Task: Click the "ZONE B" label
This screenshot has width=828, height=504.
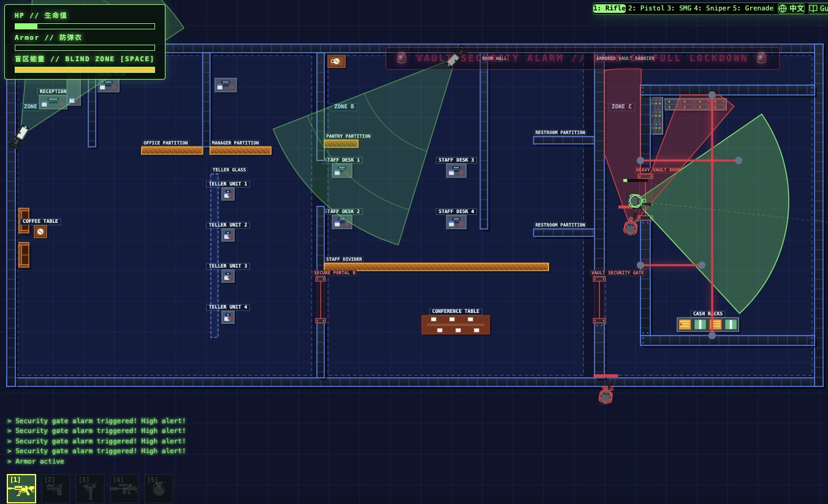Action: (344, 107)
